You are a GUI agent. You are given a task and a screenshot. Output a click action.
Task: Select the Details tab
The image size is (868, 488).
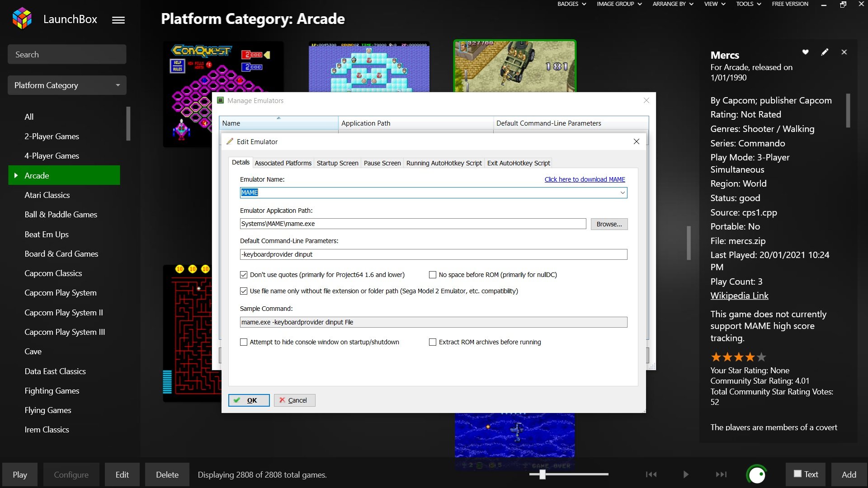click(241, 162)
